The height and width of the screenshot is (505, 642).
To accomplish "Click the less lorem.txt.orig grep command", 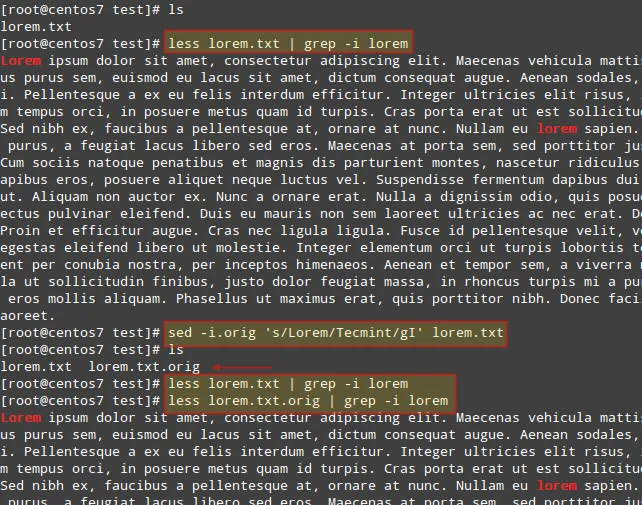I will (308, 401).
